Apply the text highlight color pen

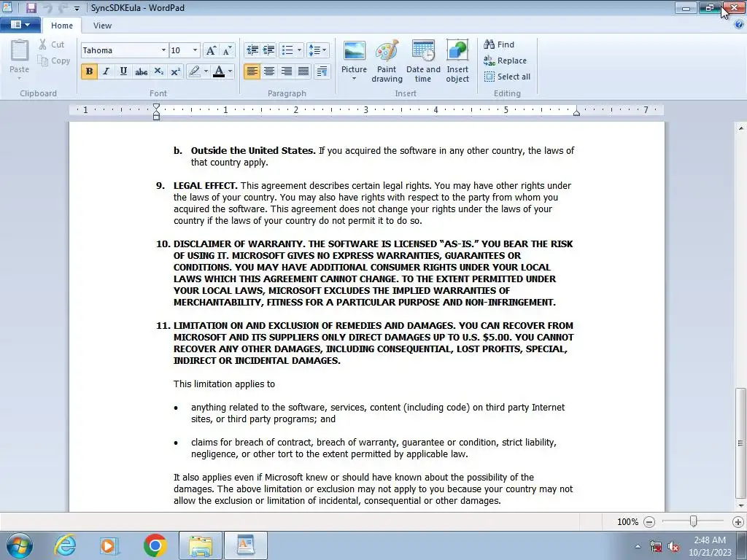click(194, 71)
